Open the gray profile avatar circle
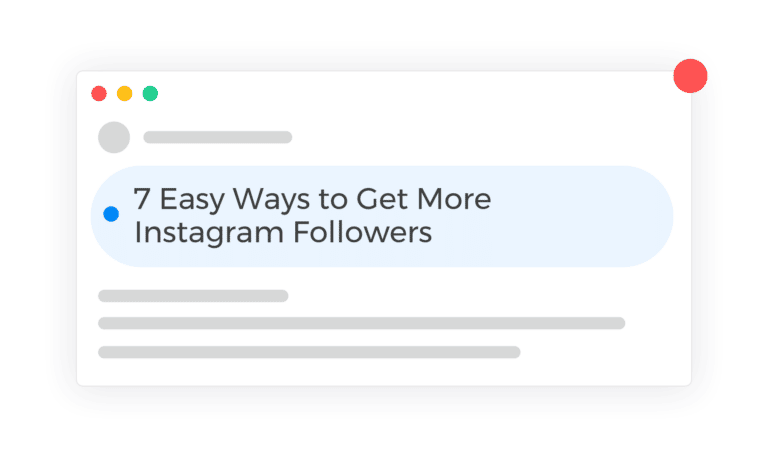 point(114,137)
